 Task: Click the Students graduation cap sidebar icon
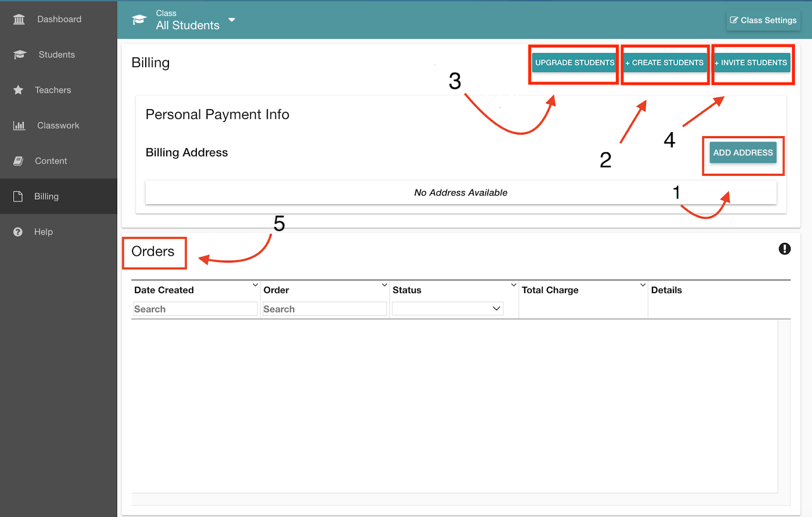tap(20, 54)
